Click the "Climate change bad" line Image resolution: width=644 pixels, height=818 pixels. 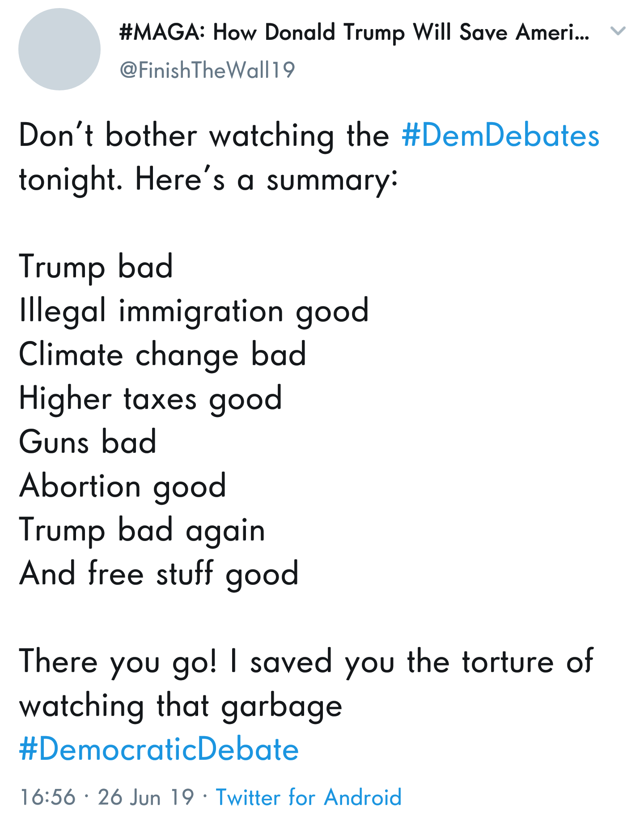pos(162,354)
